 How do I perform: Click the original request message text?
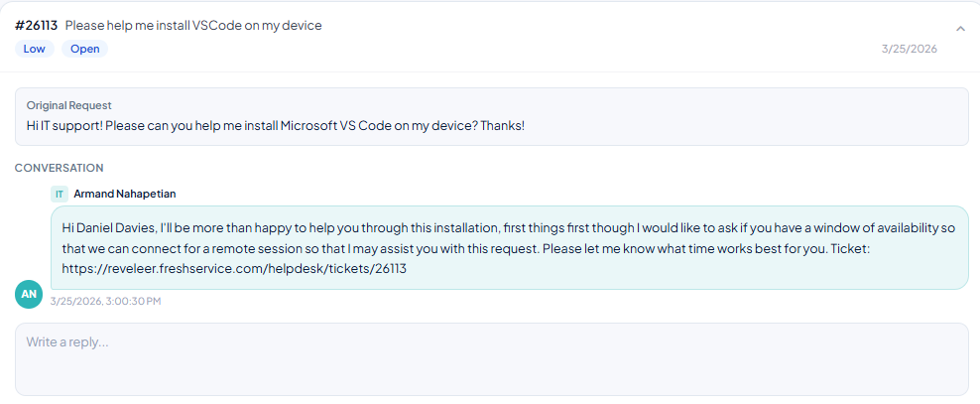[x=276, y=125]
